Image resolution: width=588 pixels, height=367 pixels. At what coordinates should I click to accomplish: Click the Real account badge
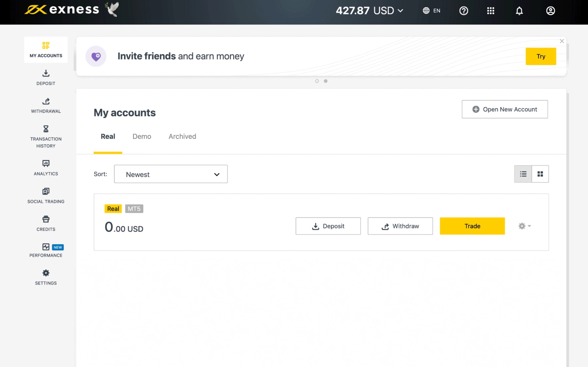coord(113,209)
